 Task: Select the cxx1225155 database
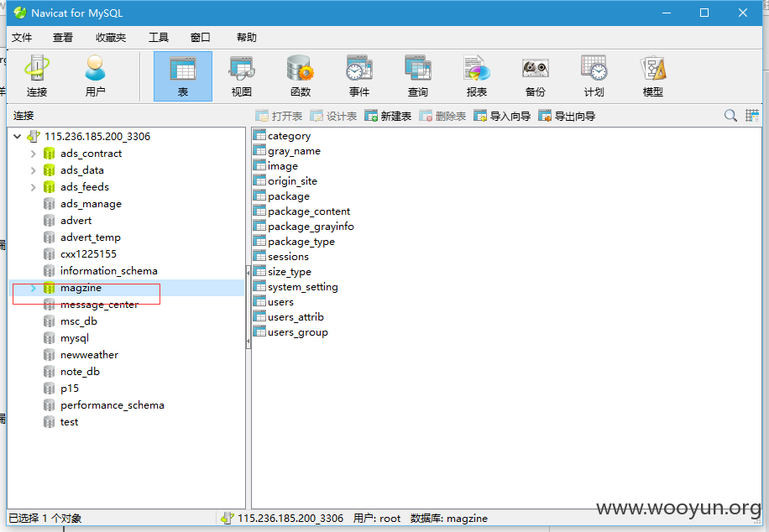pyautogui.click(x=88, y=254)
